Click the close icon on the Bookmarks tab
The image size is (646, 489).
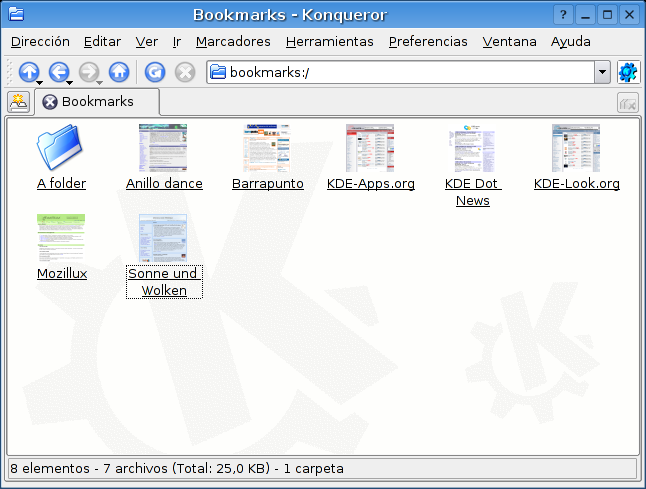[50, 102]
